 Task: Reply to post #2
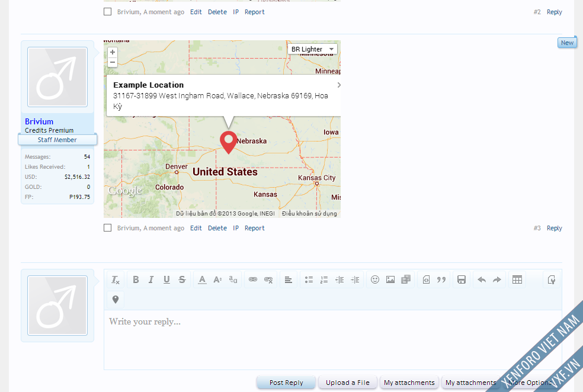554,12
